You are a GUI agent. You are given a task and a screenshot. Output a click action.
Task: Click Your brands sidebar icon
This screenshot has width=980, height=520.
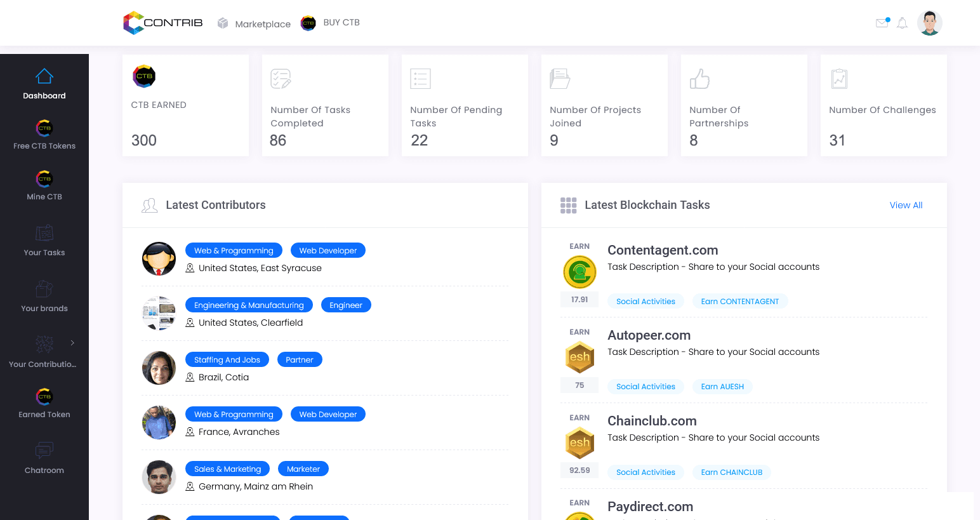[44, 289]
